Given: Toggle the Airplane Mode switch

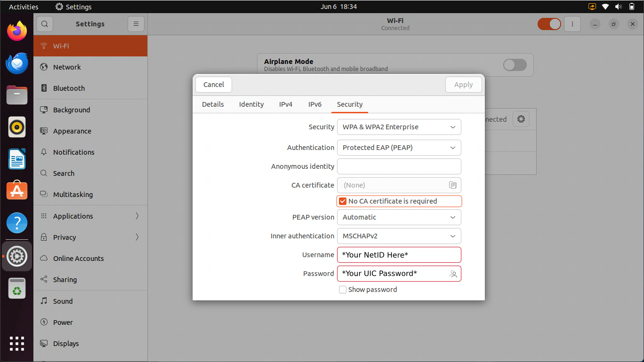Looking at the screenshot, I should tap(515, 65).
